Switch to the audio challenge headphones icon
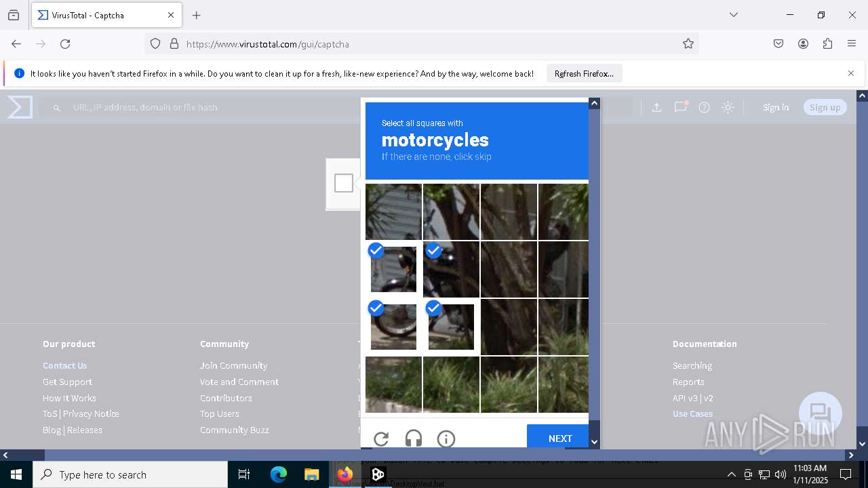The height and width of the screenshot is (488, 868). click(414, 439)
